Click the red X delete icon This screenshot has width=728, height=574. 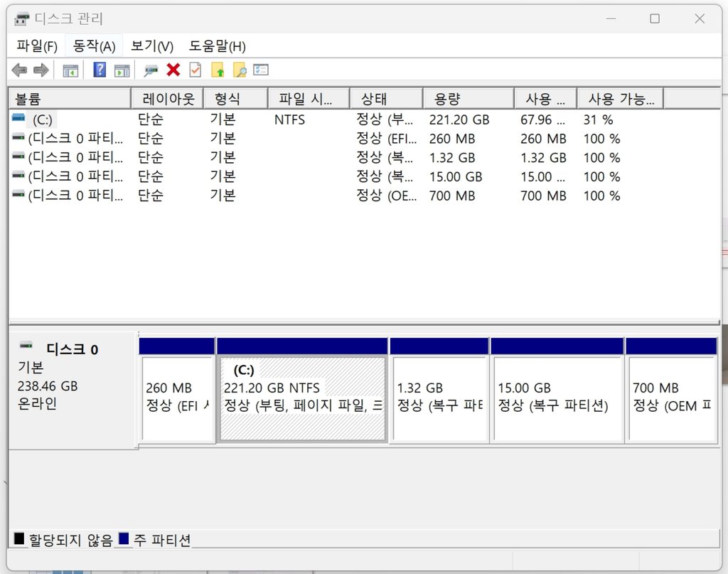pos(173,70)
